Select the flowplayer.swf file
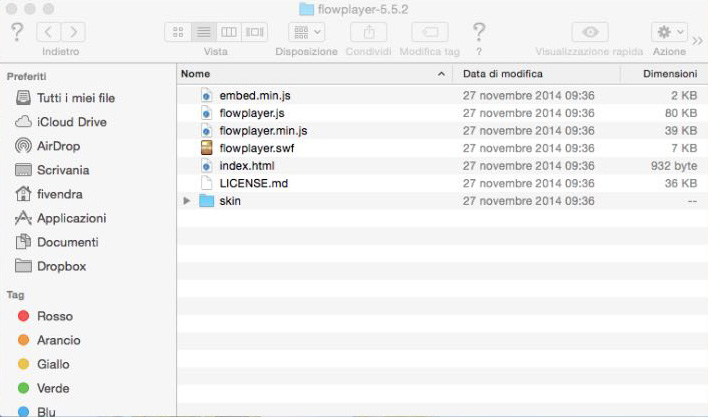Image resolution: width=708 pixels, height=417 pixels. click(255, 148)
